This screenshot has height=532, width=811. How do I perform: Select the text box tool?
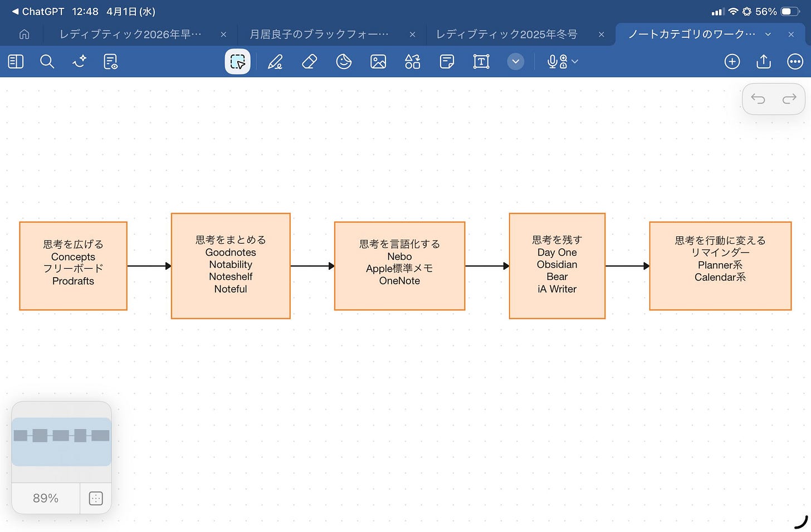481,62
